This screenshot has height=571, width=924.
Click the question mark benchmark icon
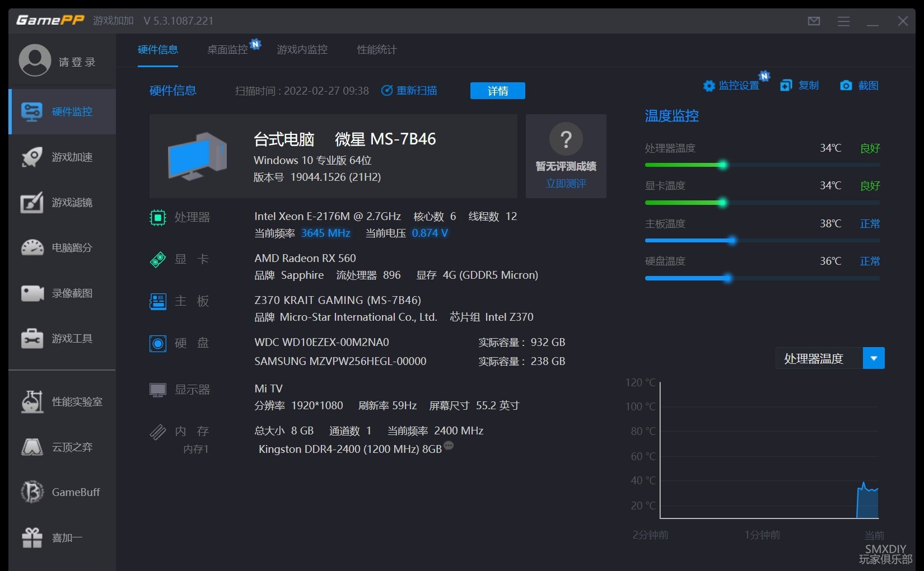tap(566, 139)
